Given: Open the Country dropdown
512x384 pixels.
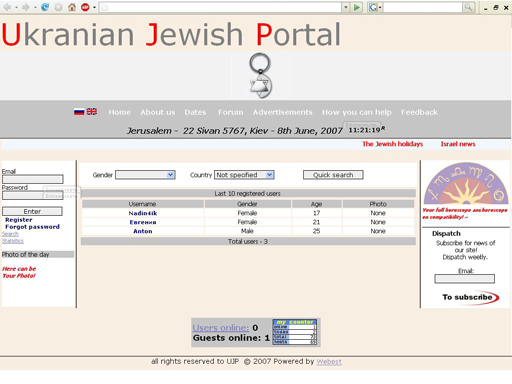Looking at the screenshot, I should (x=244, y=175).
